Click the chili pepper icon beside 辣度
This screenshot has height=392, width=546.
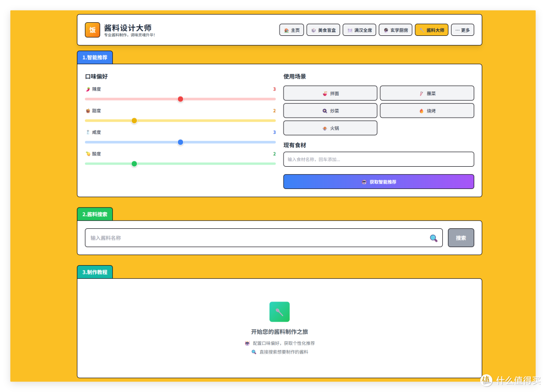click(x=88, y=89)
